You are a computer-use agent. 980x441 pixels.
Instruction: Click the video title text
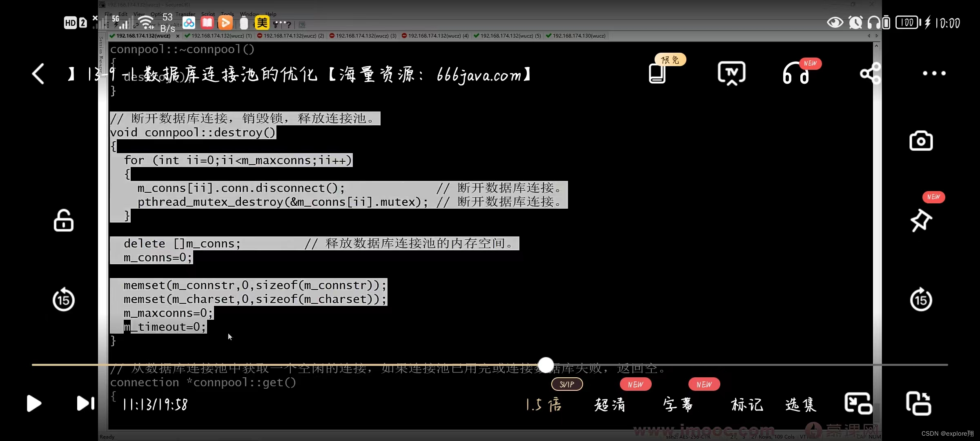[x=300, y=74]
